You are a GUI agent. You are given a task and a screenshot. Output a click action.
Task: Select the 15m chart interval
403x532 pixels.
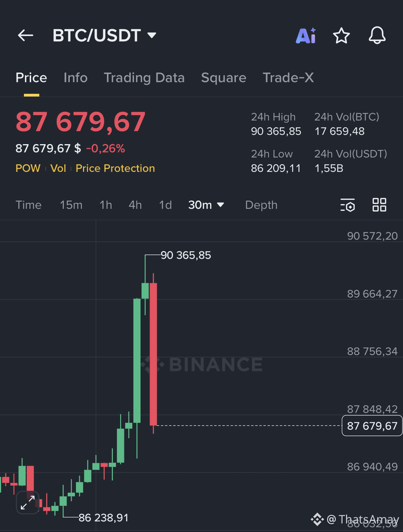tap(71, 205)
